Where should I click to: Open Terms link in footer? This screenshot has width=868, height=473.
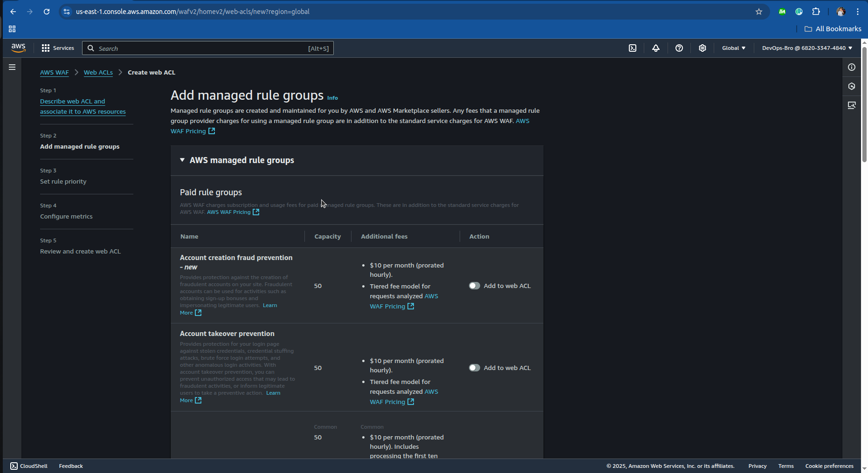click(x=786, y=466)
